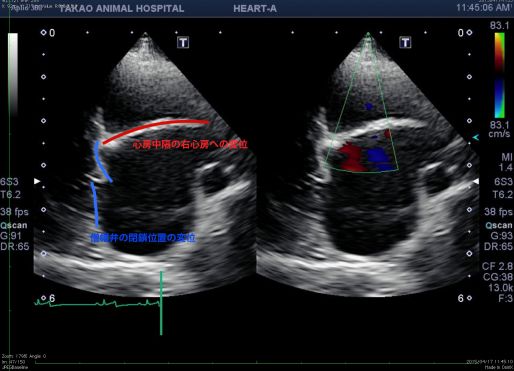The height and width of the screenshot is (371, 514).
Task: Click the red color-flow region in Doppler box
Action: coord(351,157)
